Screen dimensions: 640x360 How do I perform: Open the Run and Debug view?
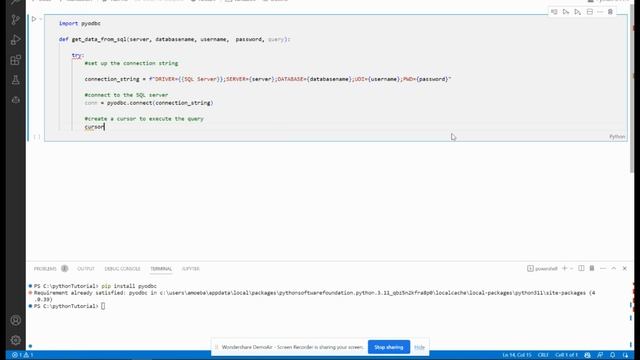tap(16, 40)
